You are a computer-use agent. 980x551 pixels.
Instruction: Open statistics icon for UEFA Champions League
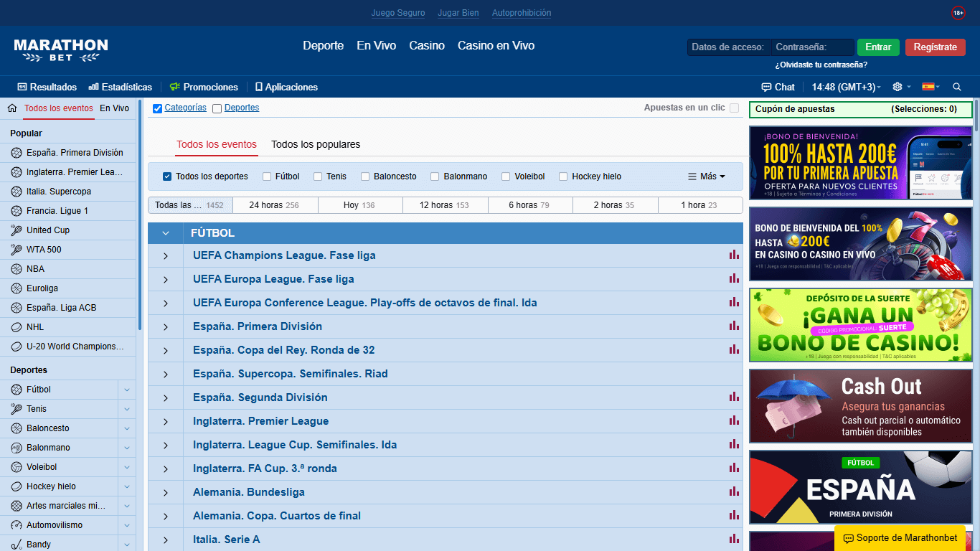point(734,255)
